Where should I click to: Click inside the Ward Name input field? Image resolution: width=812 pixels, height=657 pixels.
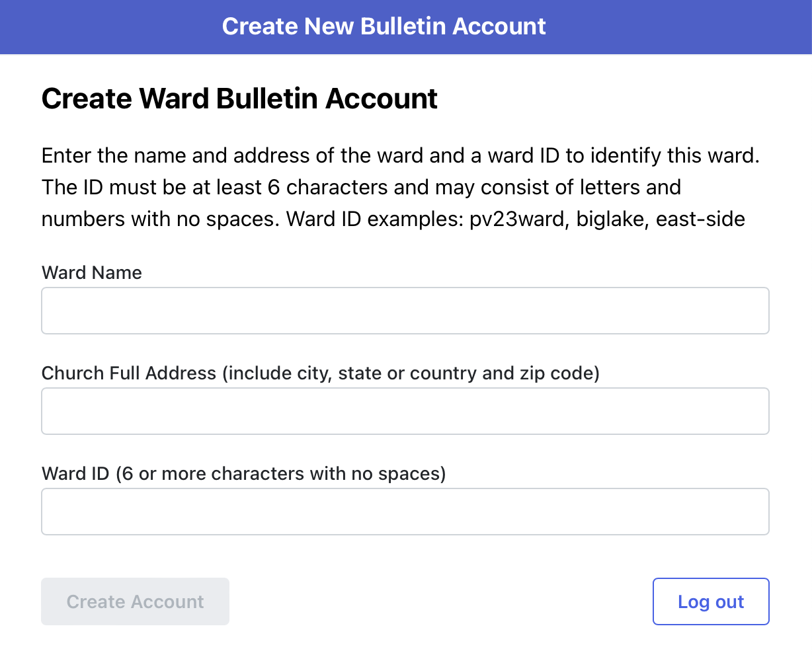pos(405,311)
